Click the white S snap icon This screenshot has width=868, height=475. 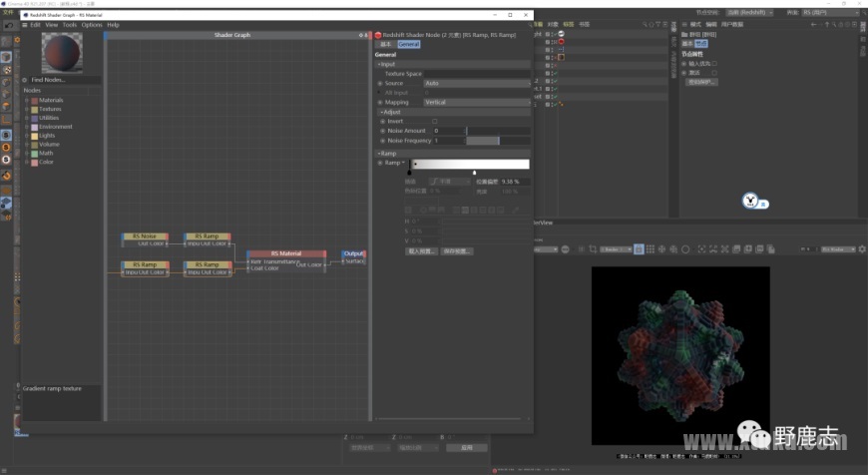click(6, 160)
